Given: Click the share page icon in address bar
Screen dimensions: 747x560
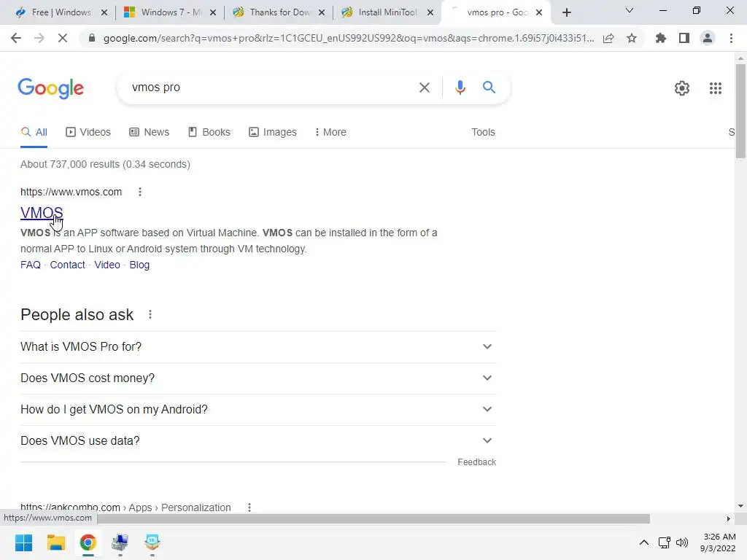Looking at the screenshot, I should (608, 38).
